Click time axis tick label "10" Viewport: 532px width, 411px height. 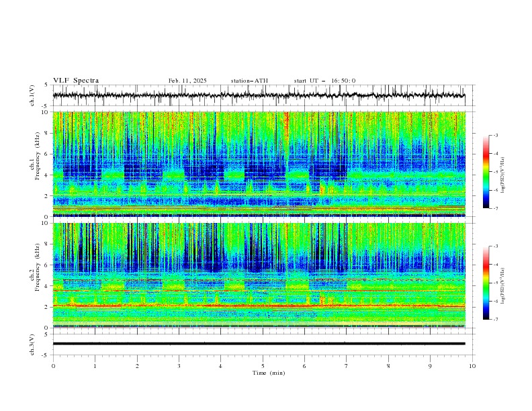(472, 366)
